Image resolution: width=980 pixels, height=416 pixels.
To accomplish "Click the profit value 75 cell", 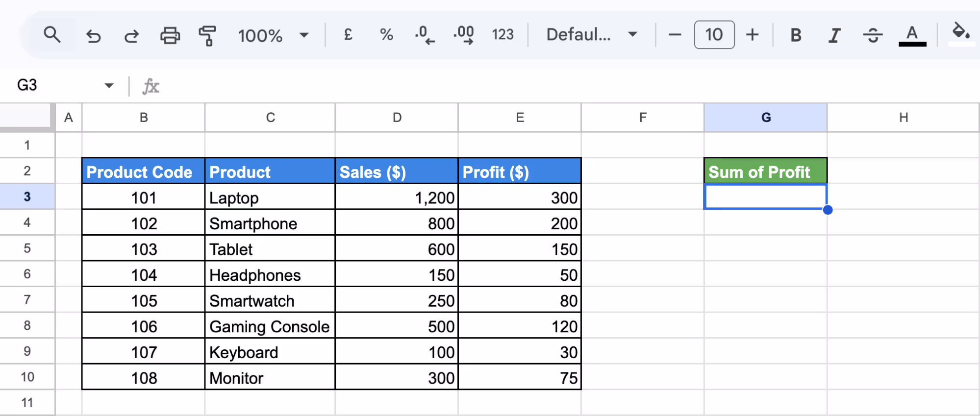I will click(520, 377).
